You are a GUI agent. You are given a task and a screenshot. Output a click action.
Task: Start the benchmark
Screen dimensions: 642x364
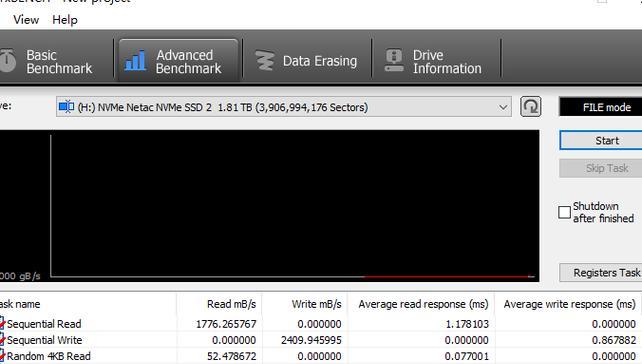click(x=601, y=140)
